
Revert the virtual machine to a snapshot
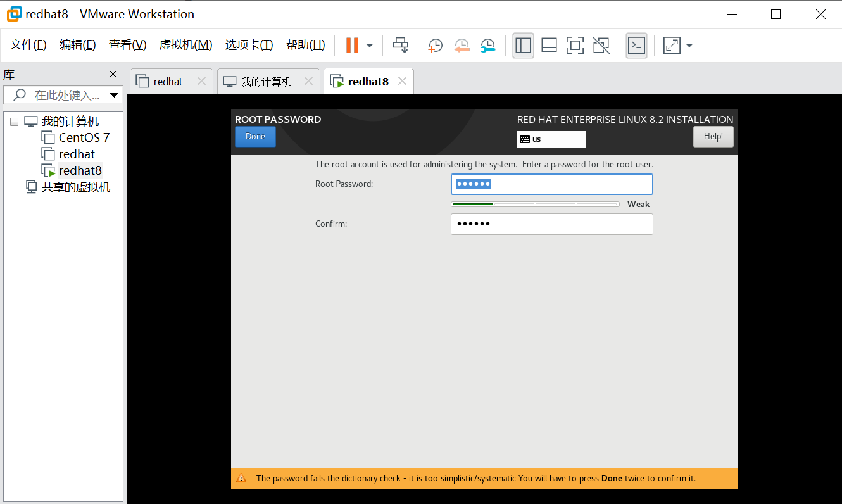click(462, 45)
